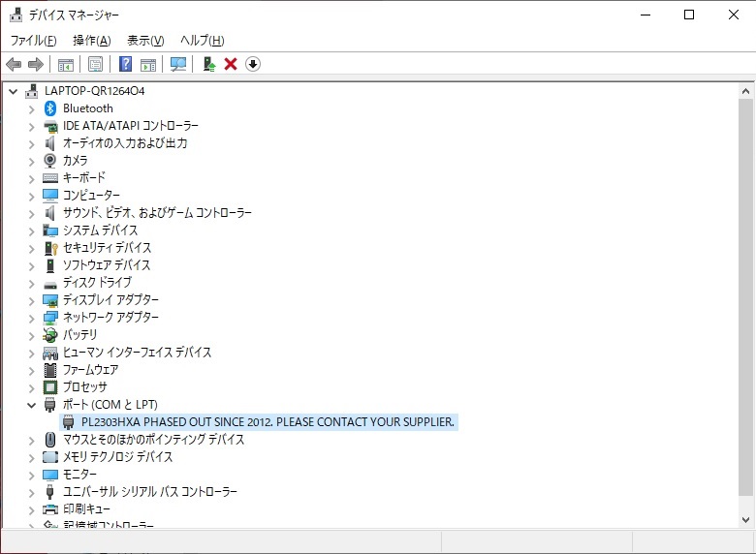Click the red X uninstall device icon
The height and width of the screenshot is (554, 756).
231,64
